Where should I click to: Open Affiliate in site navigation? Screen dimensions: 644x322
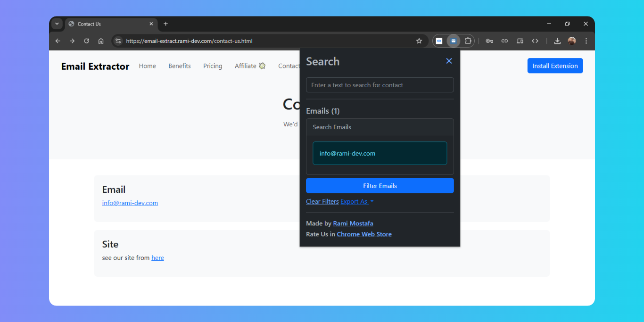pos(250,66)
